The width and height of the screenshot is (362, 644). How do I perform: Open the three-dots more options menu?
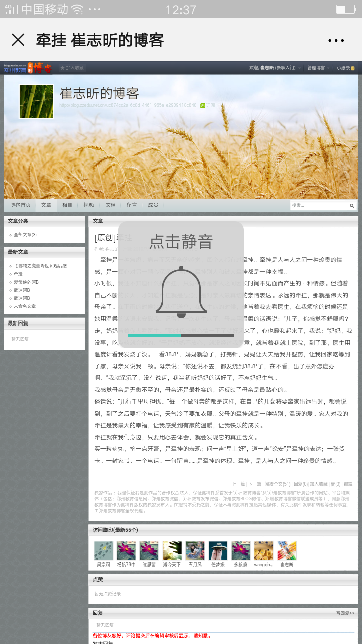click(x=336, y=40)
